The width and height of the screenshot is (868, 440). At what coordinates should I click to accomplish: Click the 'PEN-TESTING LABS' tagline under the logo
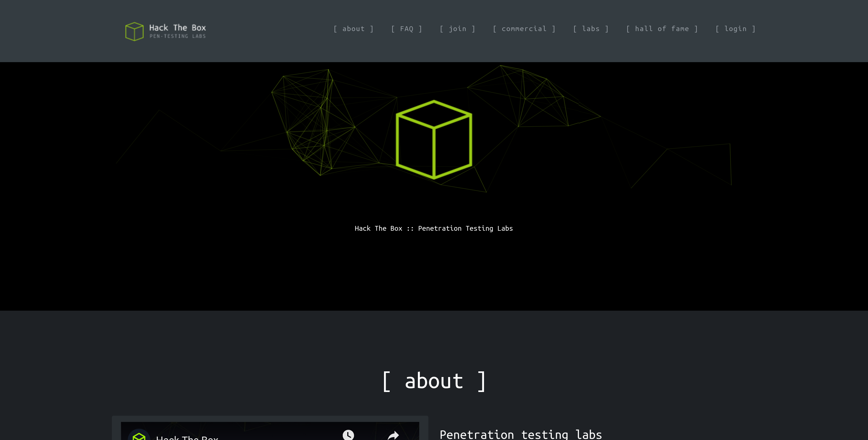tap(177, 36)
